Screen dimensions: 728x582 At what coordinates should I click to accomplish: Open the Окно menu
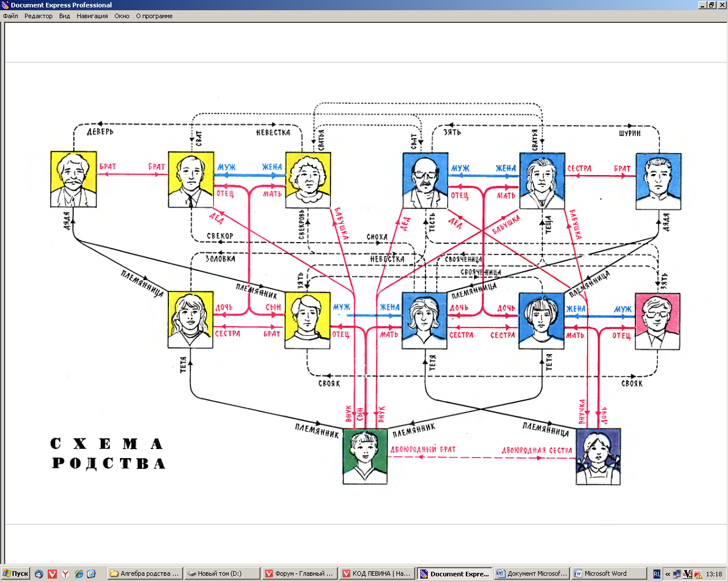(122, 16)
